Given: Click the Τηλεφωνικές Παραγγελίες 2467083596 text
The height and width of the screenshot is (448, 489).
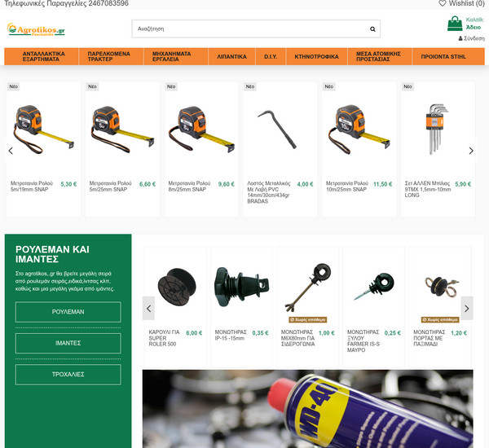Looking at the screenshot, I should [x=67, y=3].
